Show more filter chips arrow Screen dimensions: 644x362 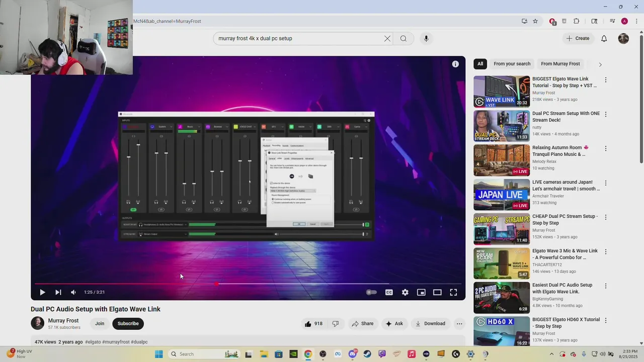coord(600,64)
